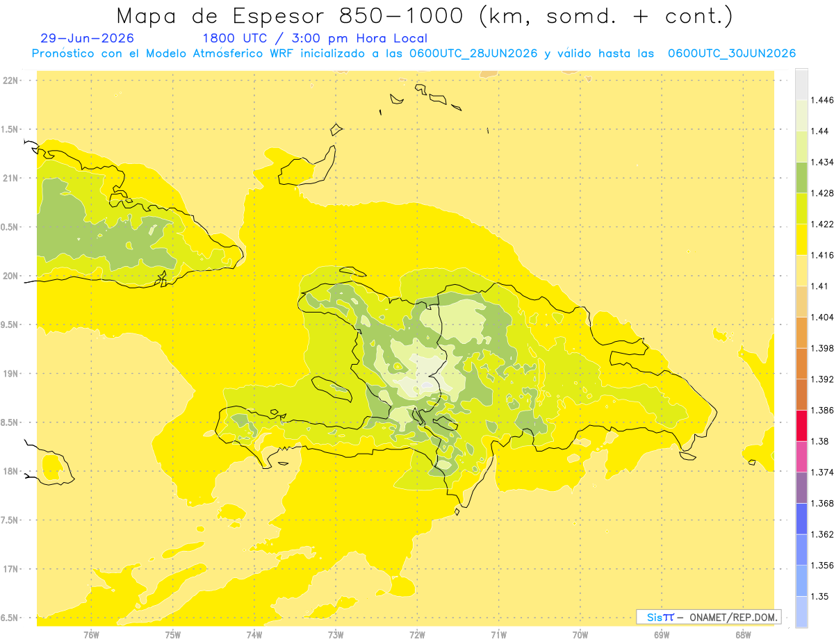
Task: Click the legend value 1.362
Action: coord(822,534)
